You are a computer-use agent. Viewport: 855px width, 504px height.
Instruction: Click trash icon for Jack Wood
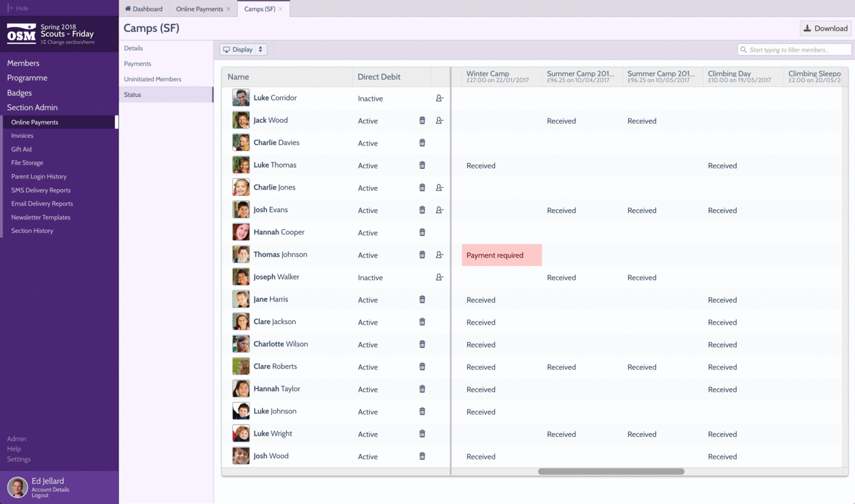[422, 121]
